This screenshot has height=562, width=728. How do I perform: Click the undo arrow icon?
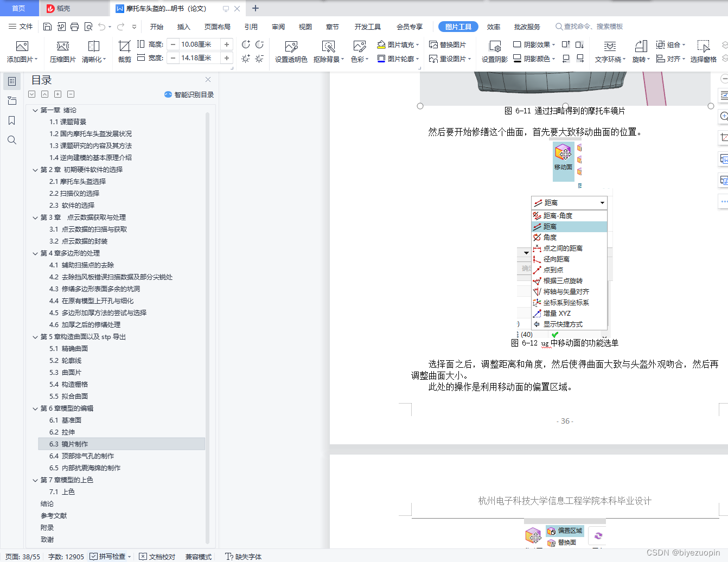click(102, 27)
